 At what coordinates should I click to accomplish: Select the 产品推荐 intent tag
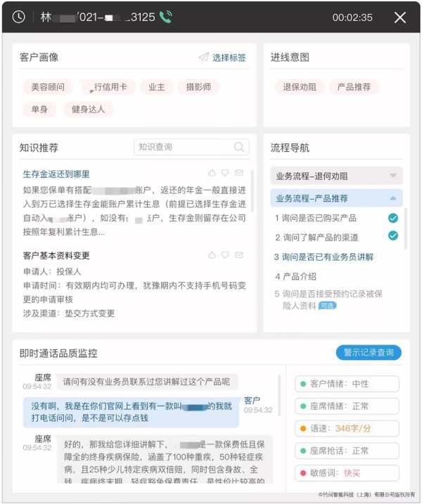coord(354,87)
